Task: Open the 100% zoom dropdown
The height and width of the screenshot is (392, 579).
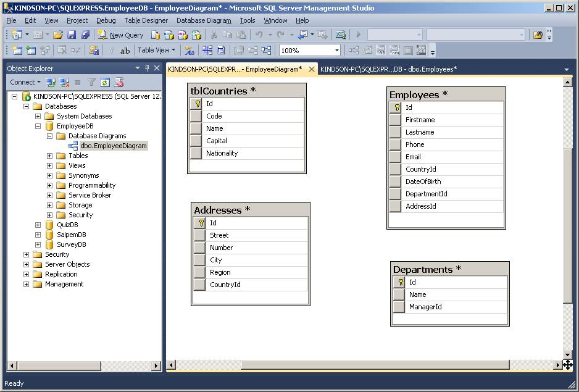Action: 337,50
